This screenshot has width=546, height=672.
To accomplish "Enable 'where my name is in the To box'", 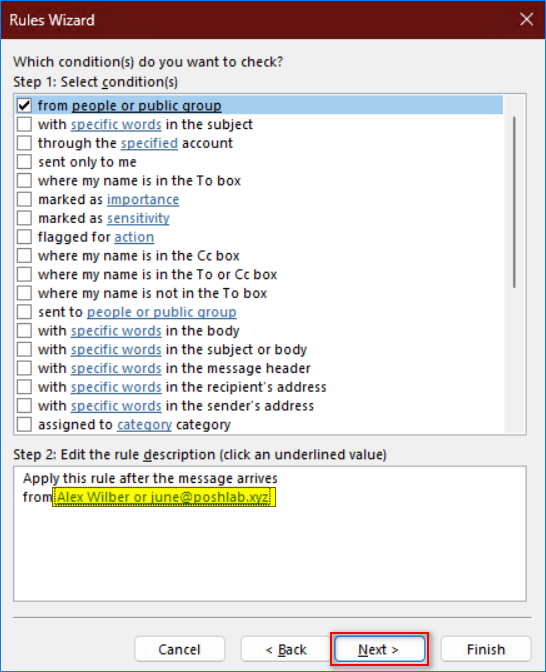I will pyautogui.click(x=24, y=180).
